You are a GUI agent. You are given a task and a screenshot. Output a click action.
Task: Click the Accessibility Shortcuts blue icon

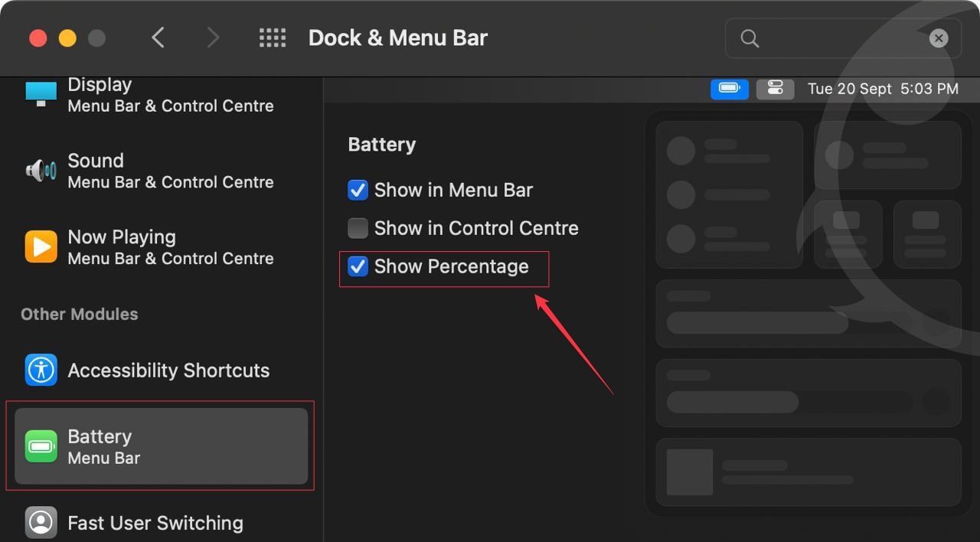[41, 371]
